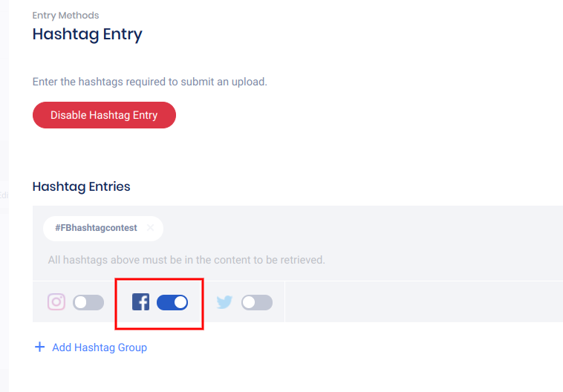Image resolution: width=563 pixels, height=392 pixels.
Task: Enable the Twitter toggle switch
Action: tap(257, 302)
